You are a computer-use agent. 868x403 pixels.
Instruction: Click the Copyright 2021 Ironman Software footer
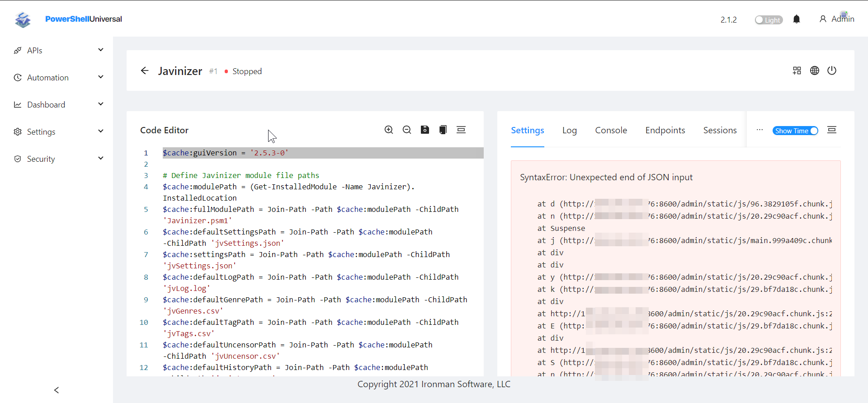click(434, 384)
